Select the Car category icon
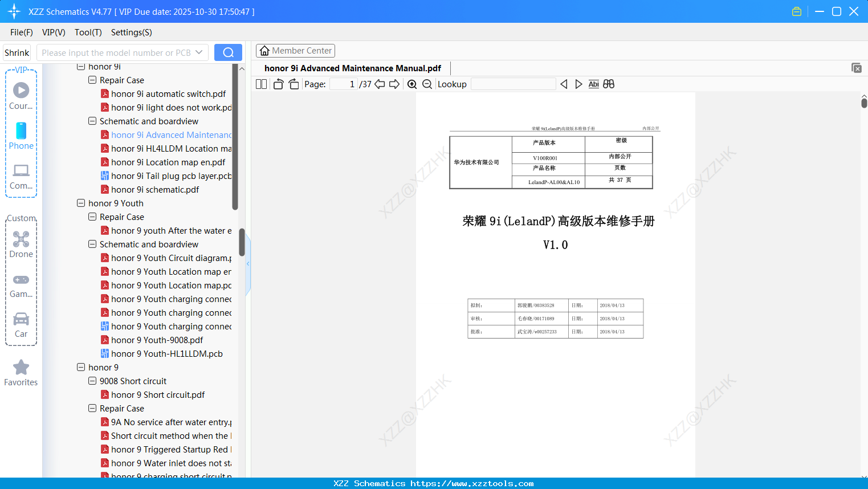This screenshot has height=489, width=868. [21, 325]
